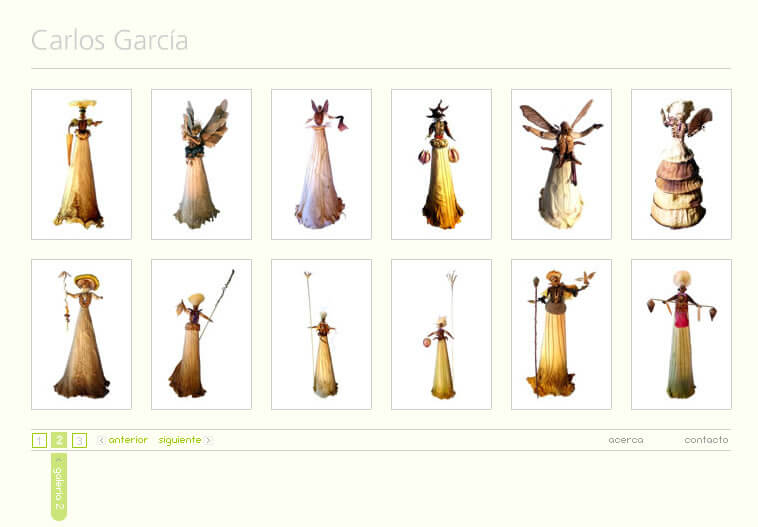Open the figure with tiered ruffled skirt

click(x=681, y=164)
